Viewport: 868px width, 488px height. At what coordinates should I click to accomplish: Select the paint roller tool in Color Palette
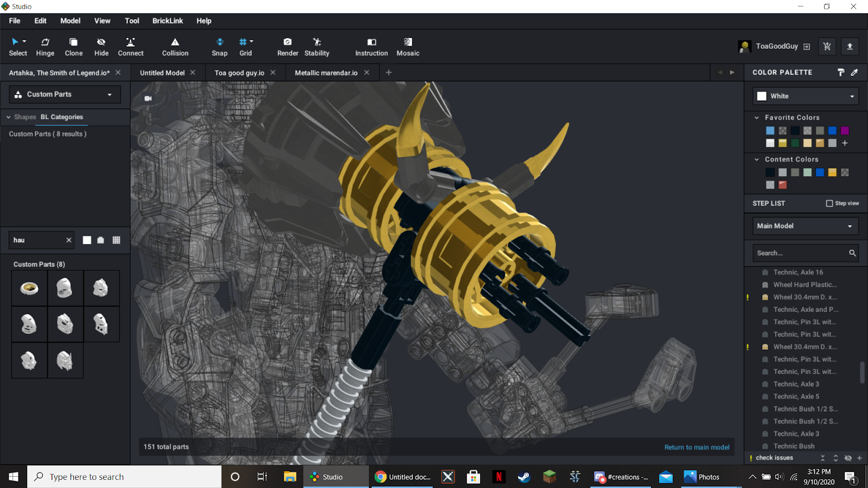tap(841, 72)
